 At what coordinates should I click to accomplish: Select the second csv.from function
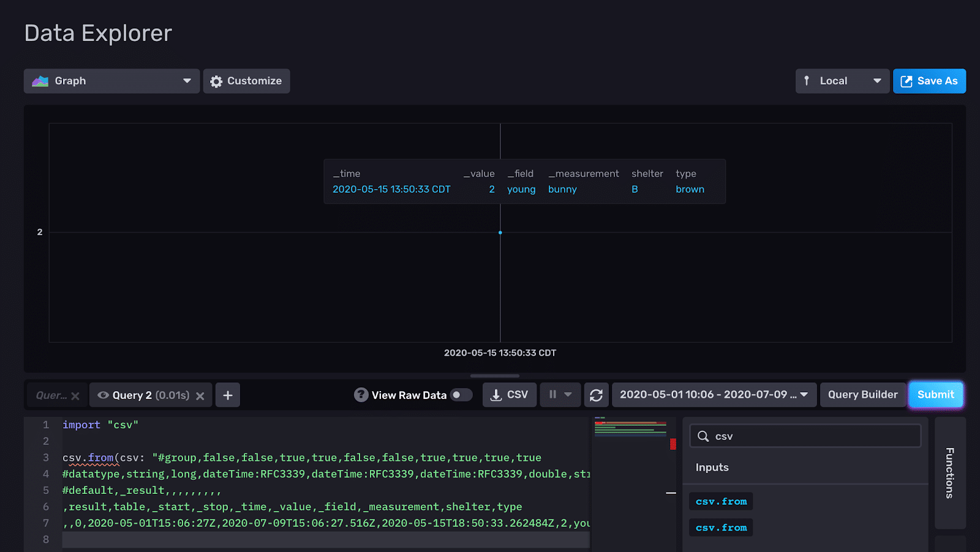click(x=721, y=528)
